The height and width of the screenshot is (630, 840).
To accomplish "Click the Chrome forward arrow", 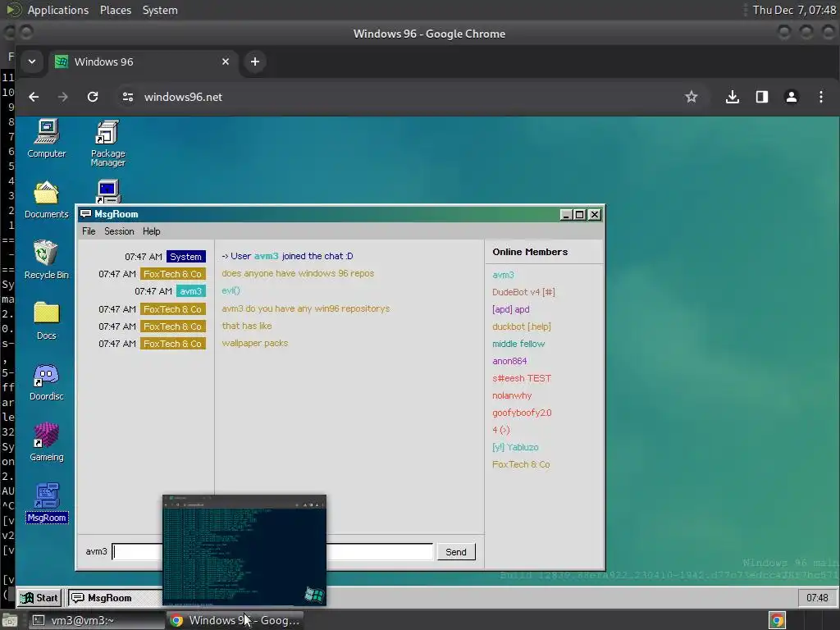I will pyautogui.click(x=63, y=97).
